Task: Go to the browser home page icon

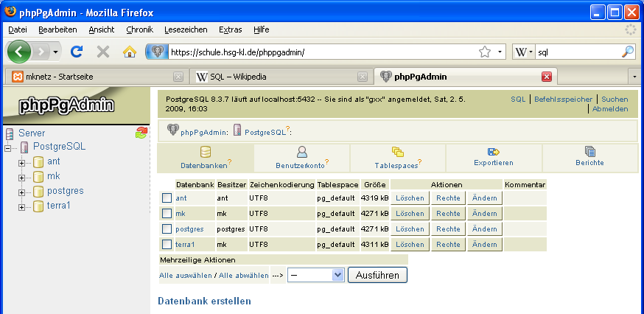Action: click(x=130, y=52)
